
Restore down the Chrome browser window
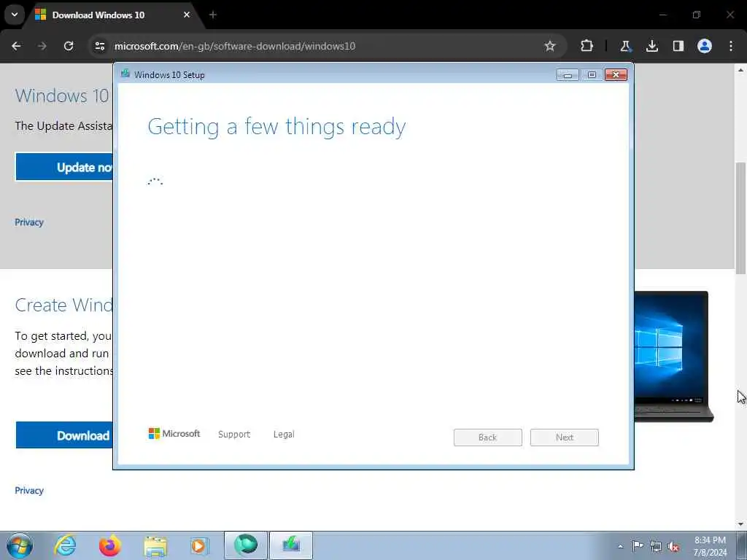point(697,15)
